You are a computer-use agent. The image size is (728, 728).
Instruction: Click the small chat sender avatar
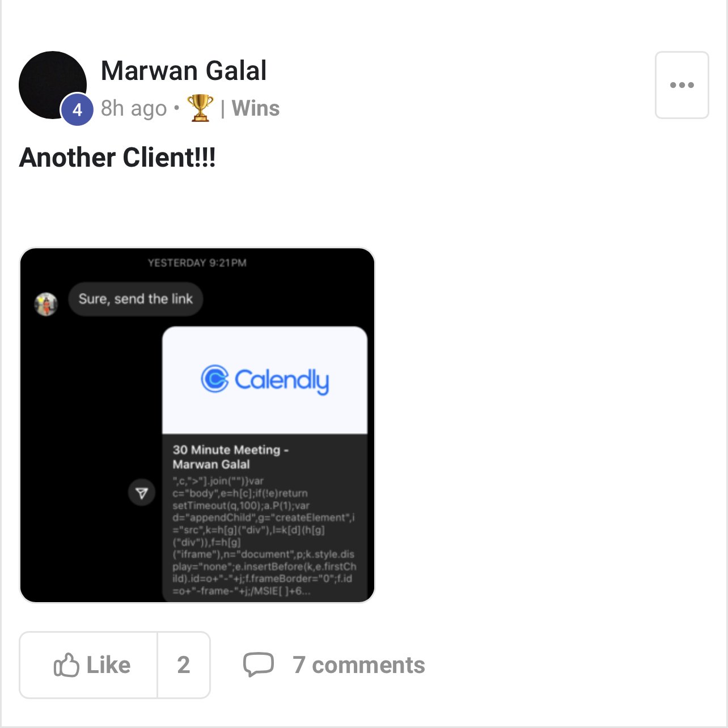(46, 304)
